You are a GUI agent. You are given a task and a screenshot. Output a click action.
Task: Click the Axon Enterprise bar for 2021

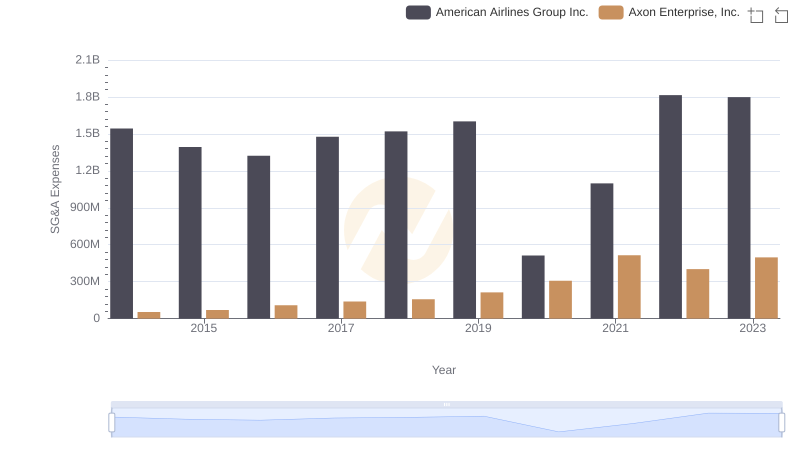coord(629,287)
